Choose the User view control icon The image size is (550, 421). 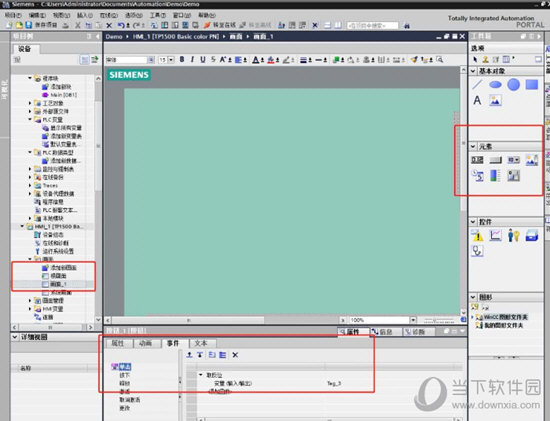(x=514, y=235)
